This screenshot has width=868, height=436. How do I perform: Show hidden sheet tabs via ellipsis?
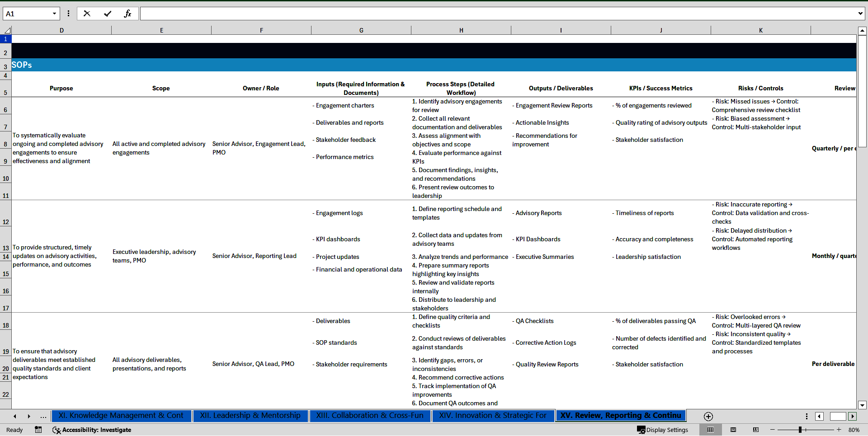(43, 417)
